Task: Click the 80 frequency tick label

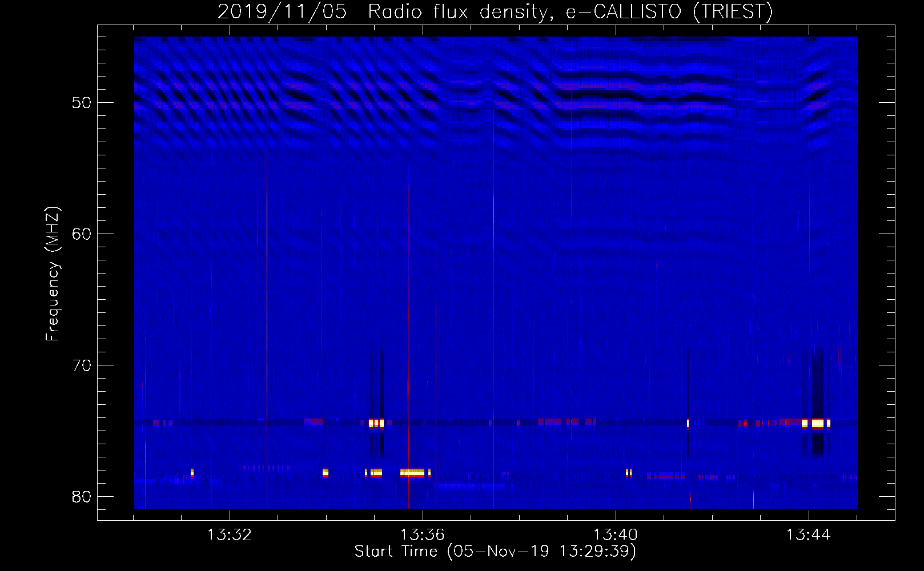Action: tap(82, 497)
